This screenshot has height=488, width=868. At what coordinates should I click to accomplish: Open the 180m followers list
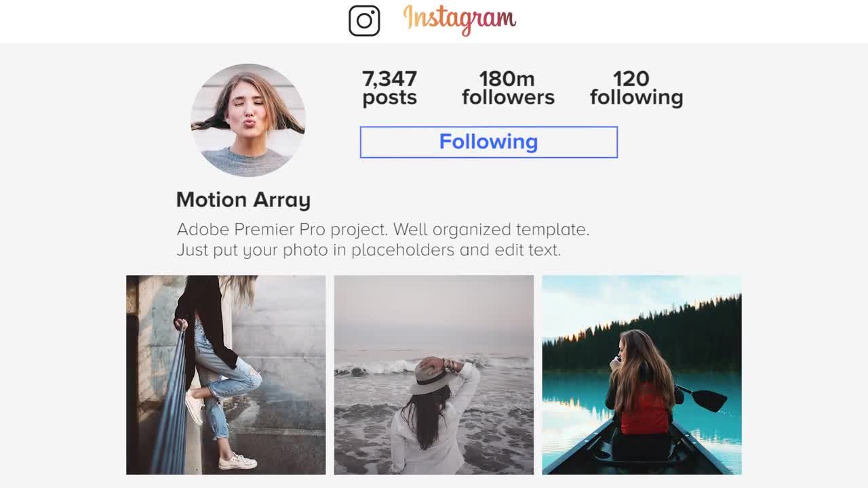click(507, 87)
